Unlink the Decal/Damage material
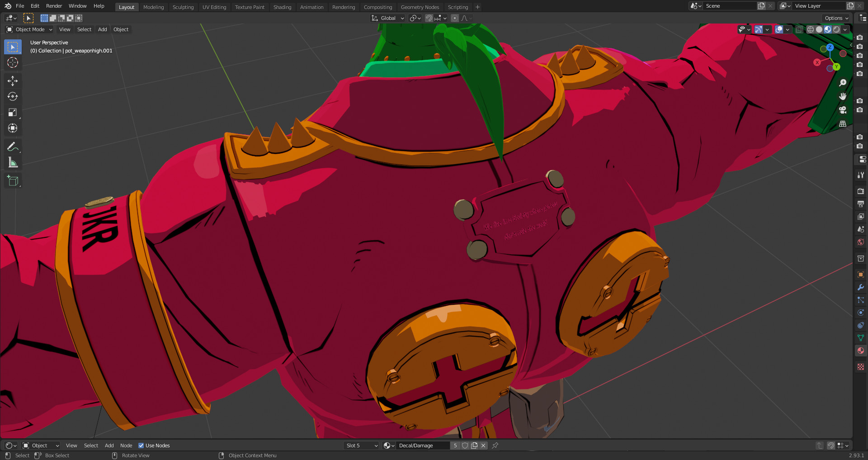 pos(483,446)
